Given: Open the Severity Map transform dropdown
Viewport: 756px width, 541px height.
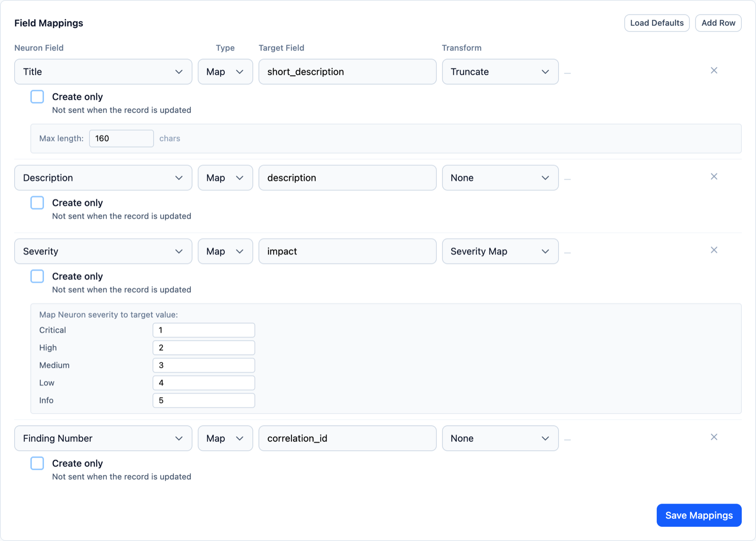Looking at the screenshot, I should pyautogui.click(x=500, y=251).
